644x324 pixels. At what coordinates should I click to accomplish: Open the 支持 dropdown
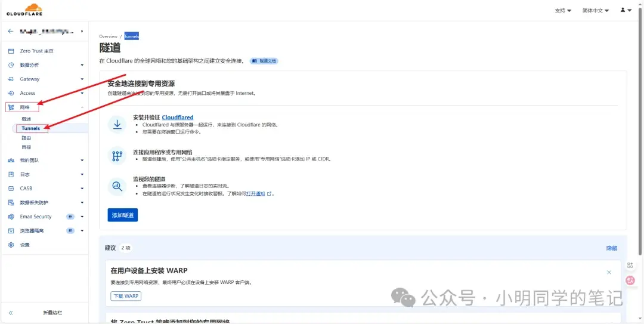tap(563, 11)
